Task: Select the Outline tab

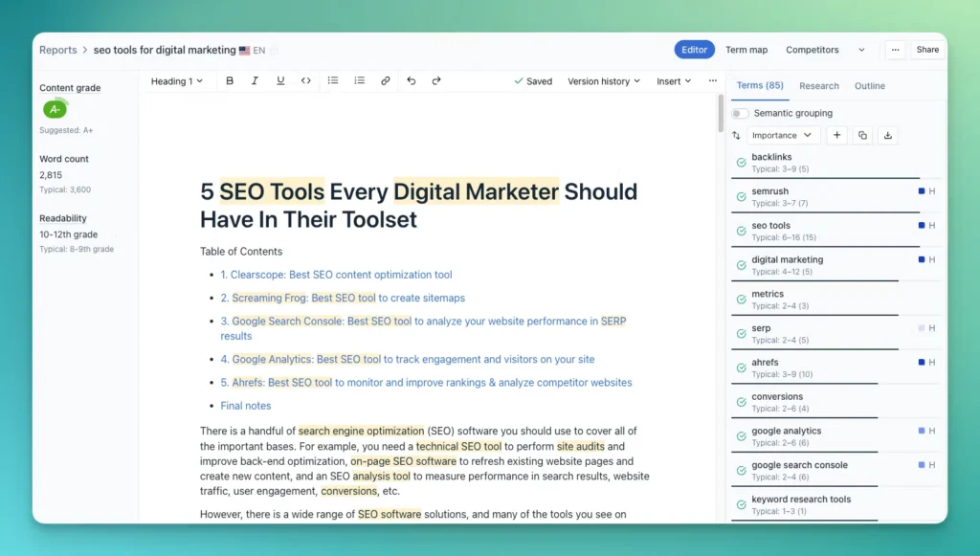Action: [869, 86]
